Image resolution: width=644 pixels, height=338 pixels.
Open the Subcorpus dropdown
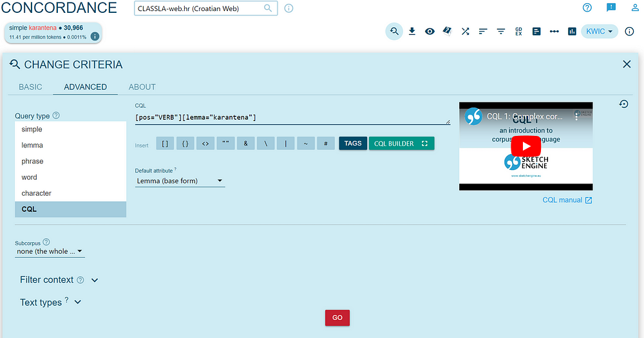point(50,251)
